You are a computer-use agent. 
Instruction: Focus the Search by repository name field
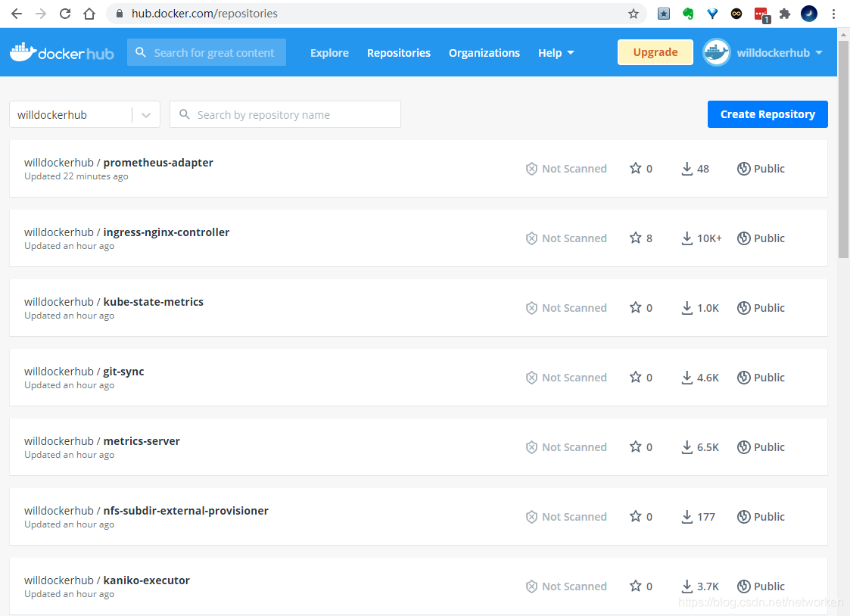285,114
